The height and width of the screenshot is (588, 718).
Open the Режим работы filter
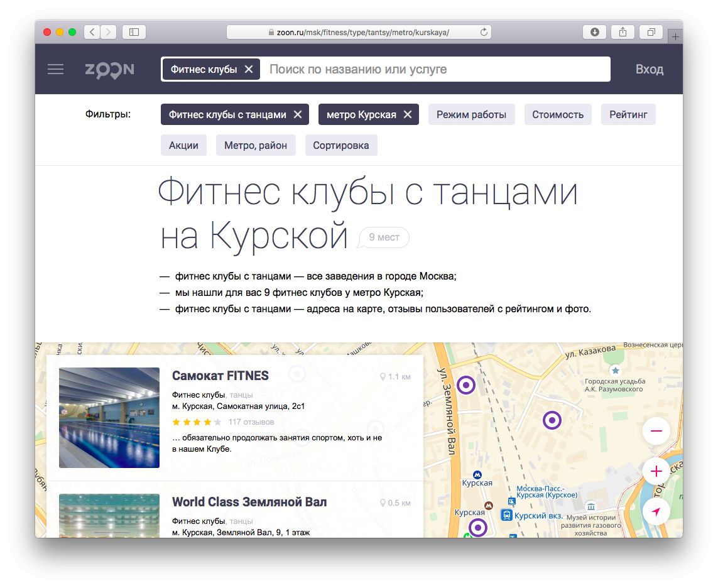[471, 114]
